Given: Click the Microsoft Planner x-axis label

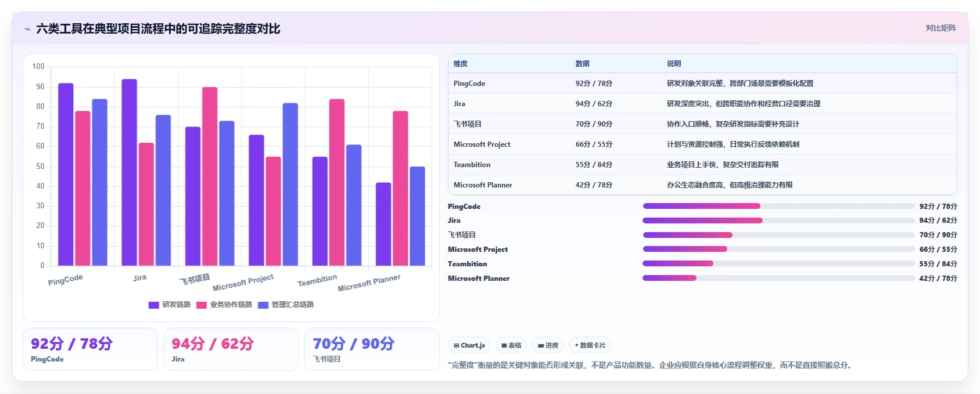Looking at the screenshot, I should pyautogui.click(x=369, y=283).
